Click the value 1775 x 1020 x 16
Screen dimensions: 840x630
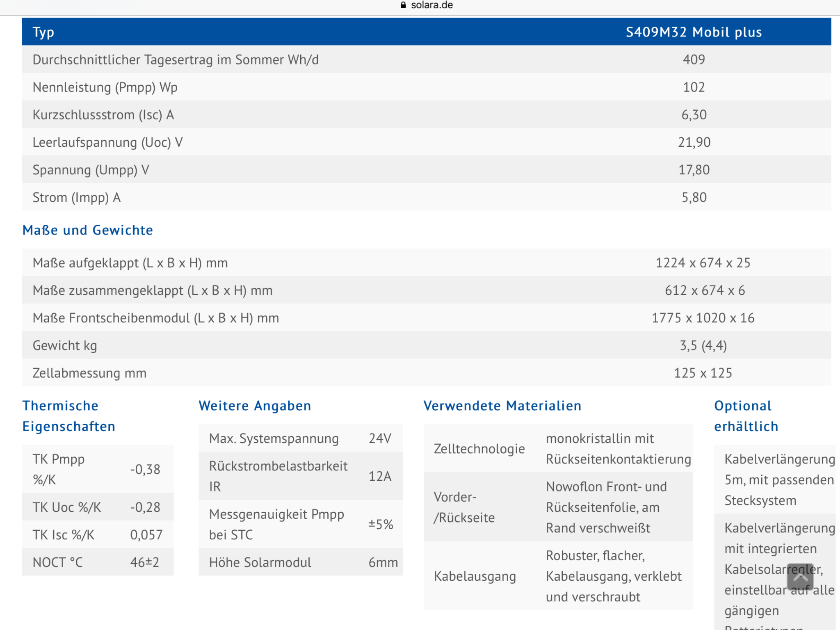pyautogui.click(x=703, y=318)
